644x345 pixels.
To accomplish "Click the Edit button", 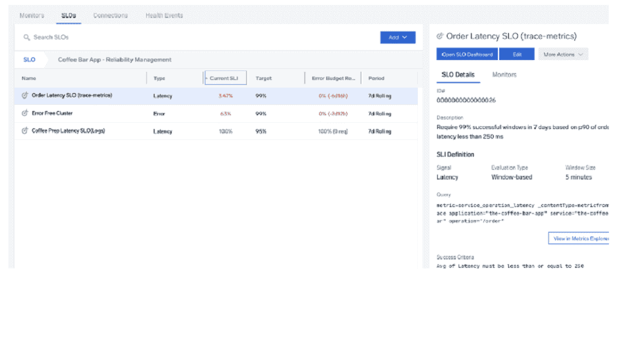I will (516, 55).
